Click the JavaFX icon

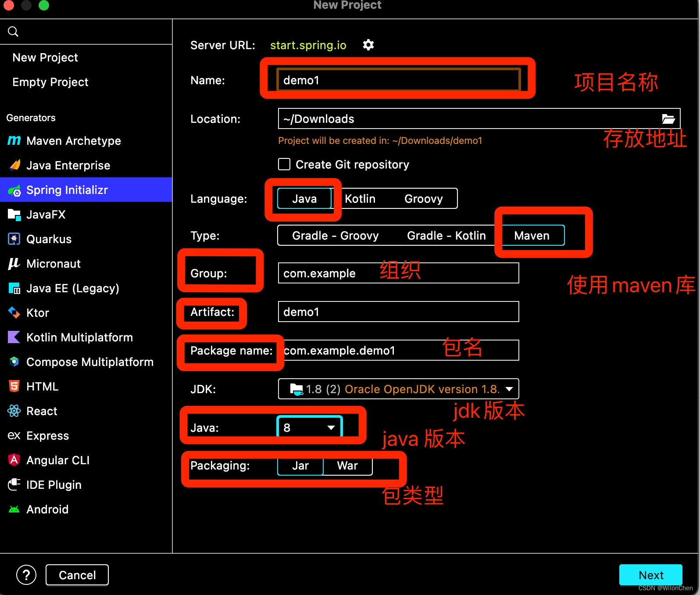click(x=14, y=215)
